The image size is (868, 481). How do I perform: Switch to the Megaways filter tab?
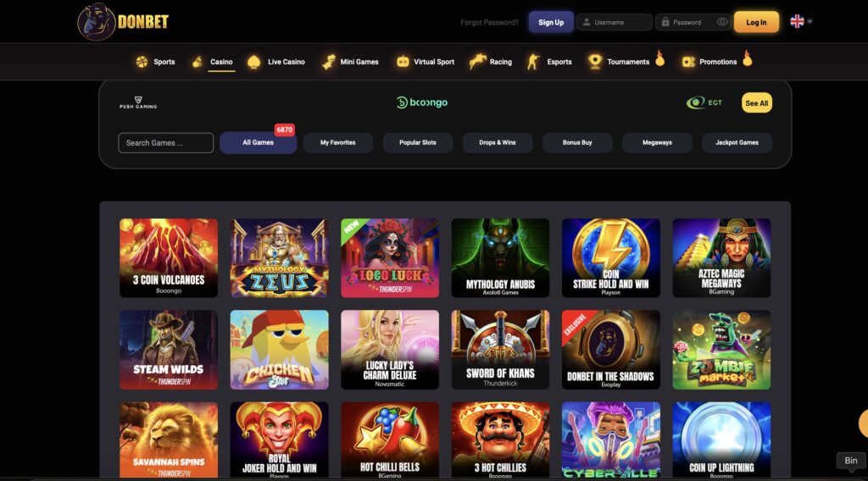tap(657, 142)
